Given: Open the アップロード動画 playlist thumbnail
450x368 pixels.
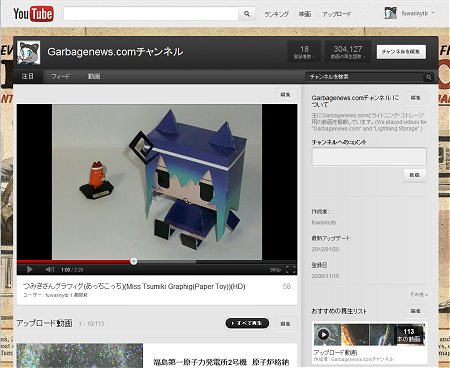Looking at the screenshot, I should 369,334.
